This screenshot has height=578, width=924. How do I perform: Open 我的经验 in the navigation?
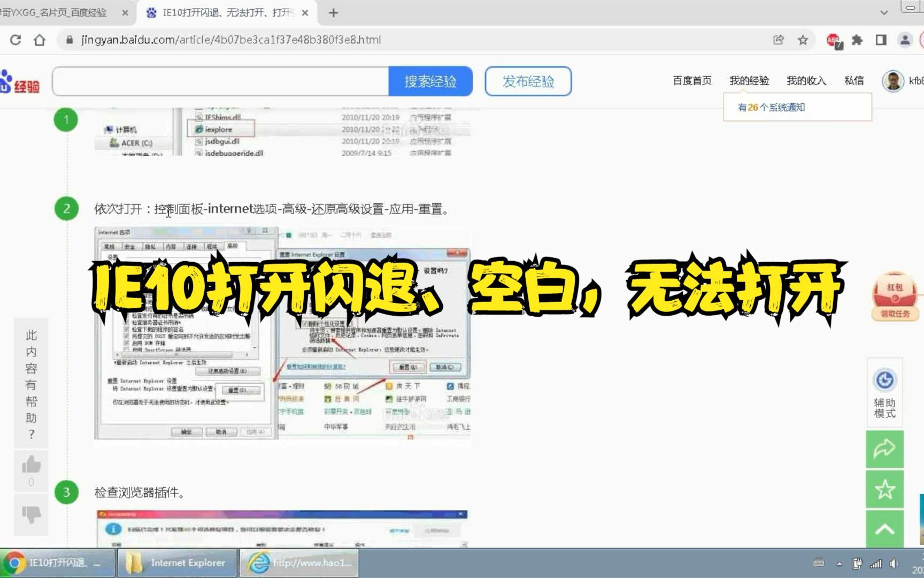pos(749,80)
